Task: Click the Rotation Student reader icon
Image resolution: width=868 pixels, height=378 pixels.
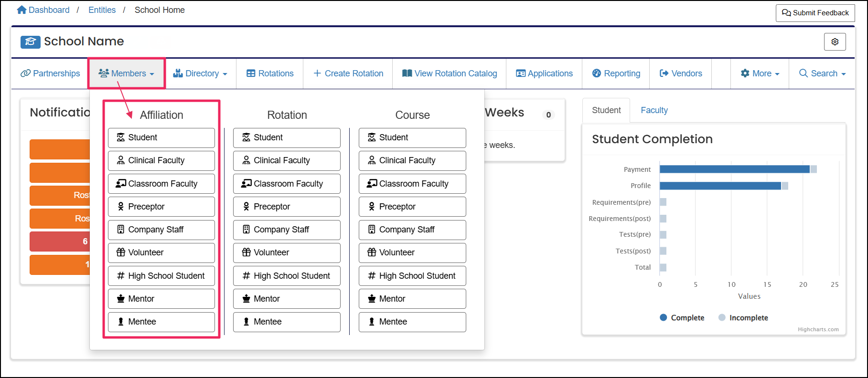Action: coord(246,137)
